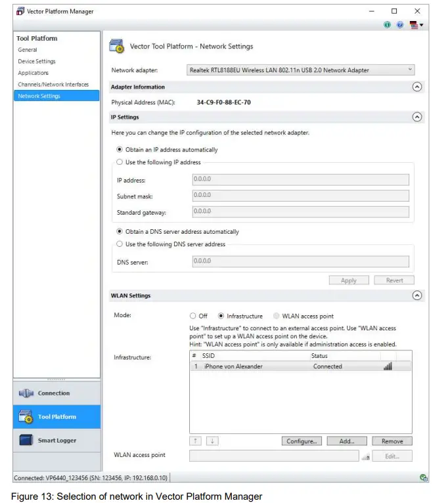This screenshot has height=503, width=448.
Task: Move the selected network down with the arrow button
Action: [212, 441]
